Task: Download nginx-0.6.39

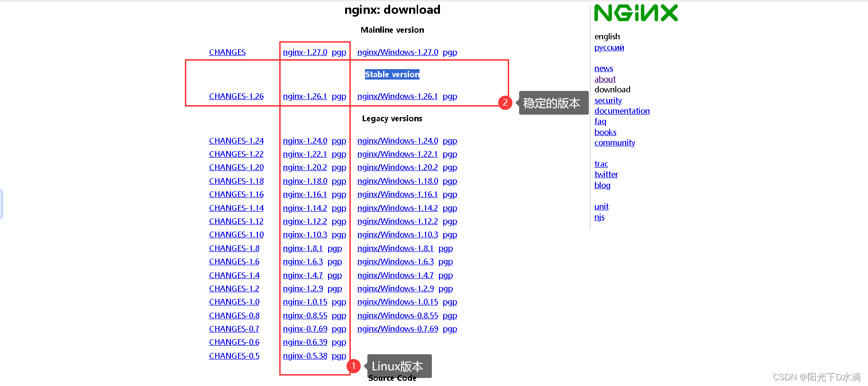Action: point(305,342)
